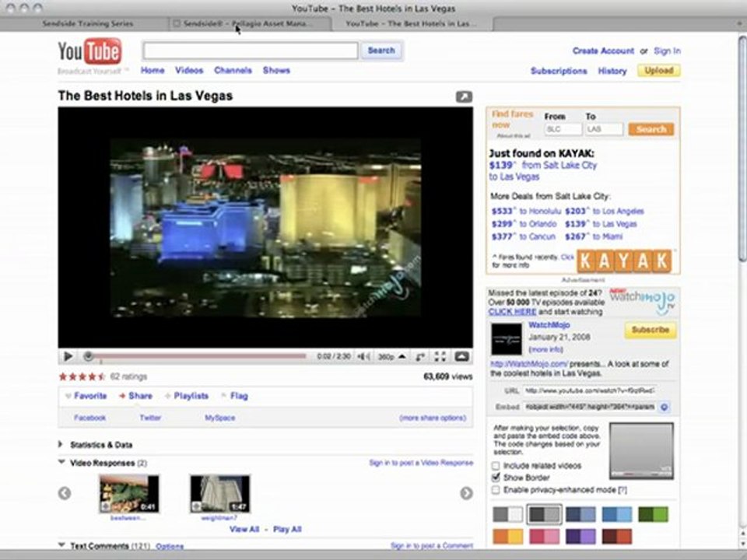Click the expand player size icon
This screenshot has height=560, width=747.
pyautogui.click(x=420, y=356)
